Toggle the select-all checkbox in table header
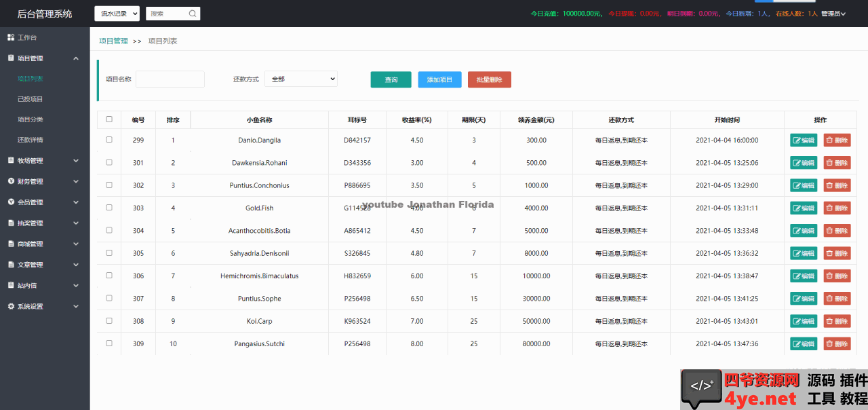Image resolution: width=868 pixels, height=410 pixels. pos(109,119)
